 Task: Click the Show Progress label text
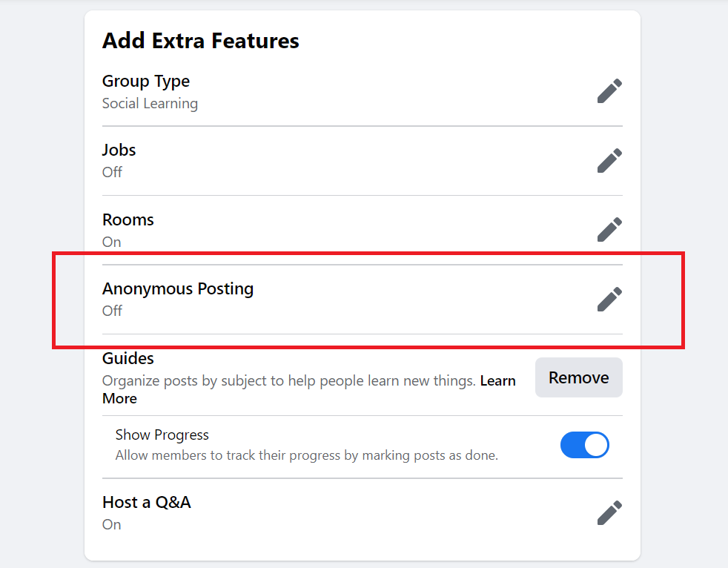pos(162,435)
